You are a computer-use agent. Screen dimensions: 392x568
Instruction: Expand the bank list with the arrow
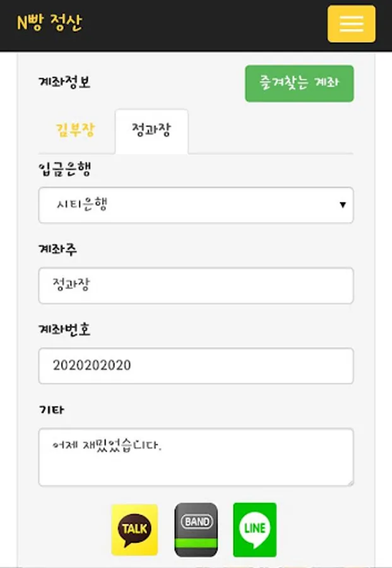[342, 205]
